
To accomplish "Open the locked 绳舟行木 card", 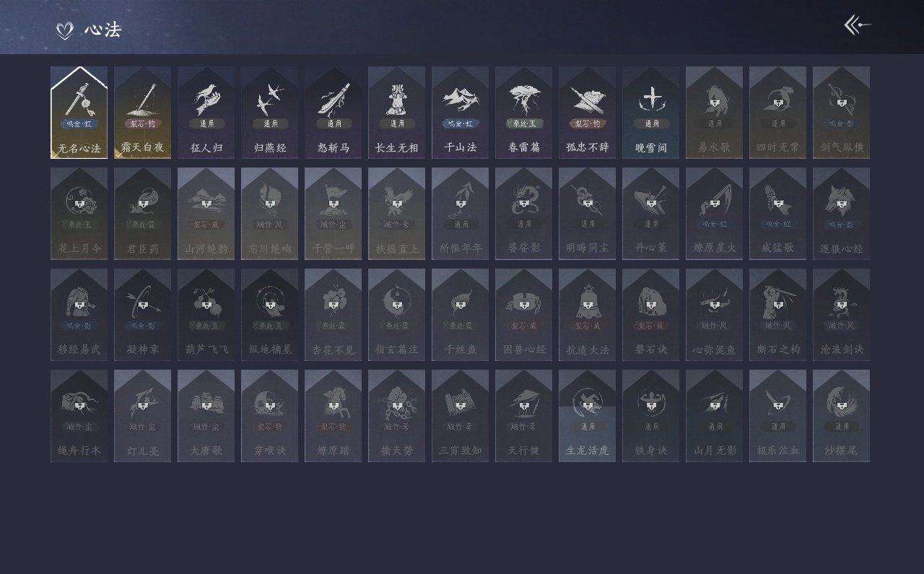I will pos(79,416).
